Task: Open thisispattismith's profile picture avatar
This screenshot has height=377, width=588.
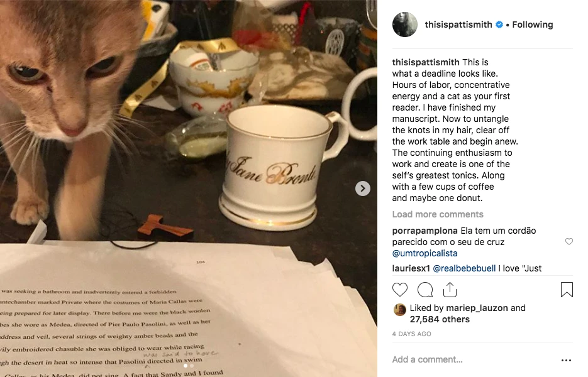Action: coord(404,25)
